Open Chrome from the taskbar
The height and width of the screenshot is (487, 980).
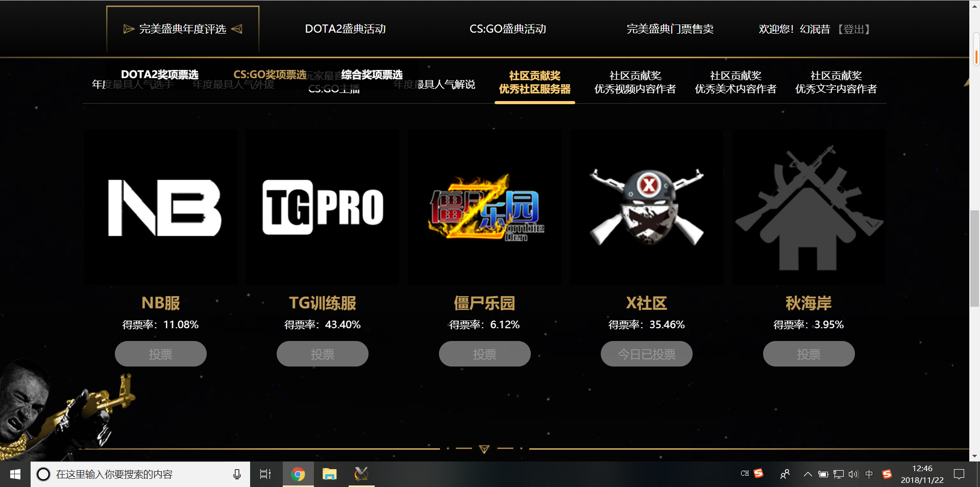coord(298,474)
